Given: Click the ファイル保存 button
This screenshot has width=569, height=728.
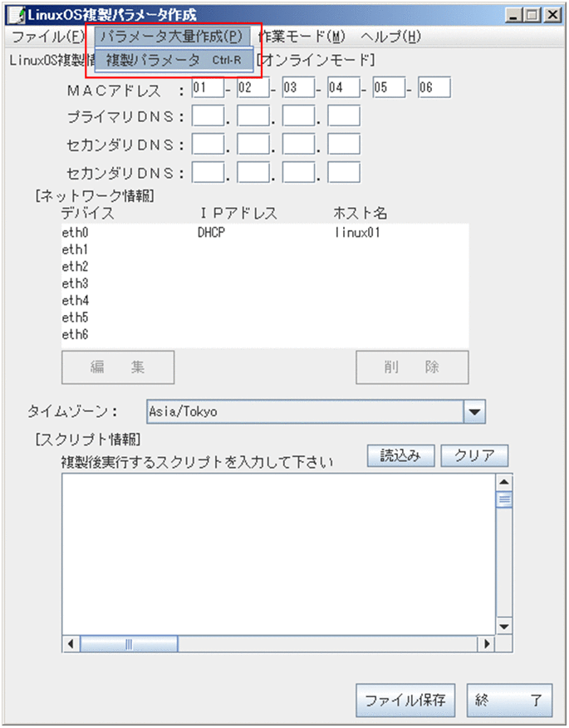Looking at the screenshot, I should tap(405, 700).
